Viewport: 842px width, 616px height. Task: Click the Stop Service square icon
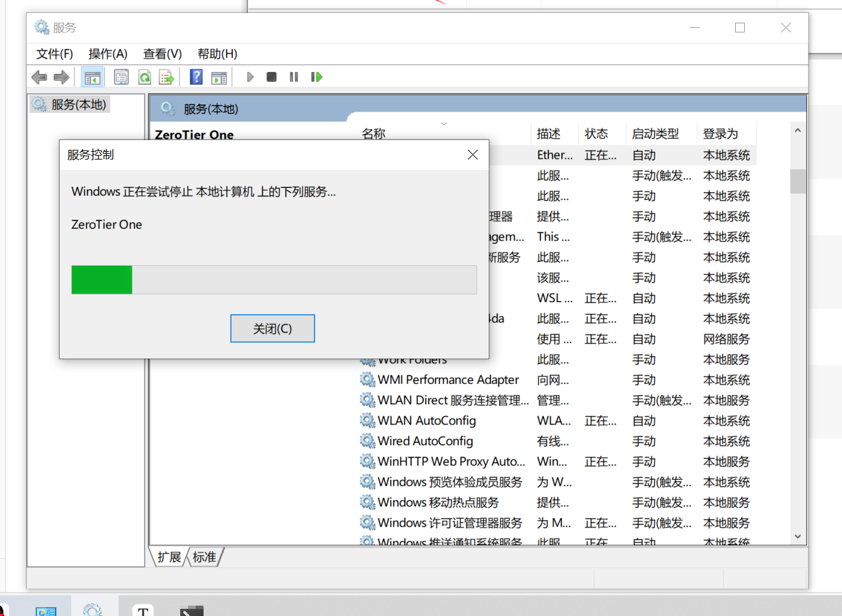click(272, 77)
